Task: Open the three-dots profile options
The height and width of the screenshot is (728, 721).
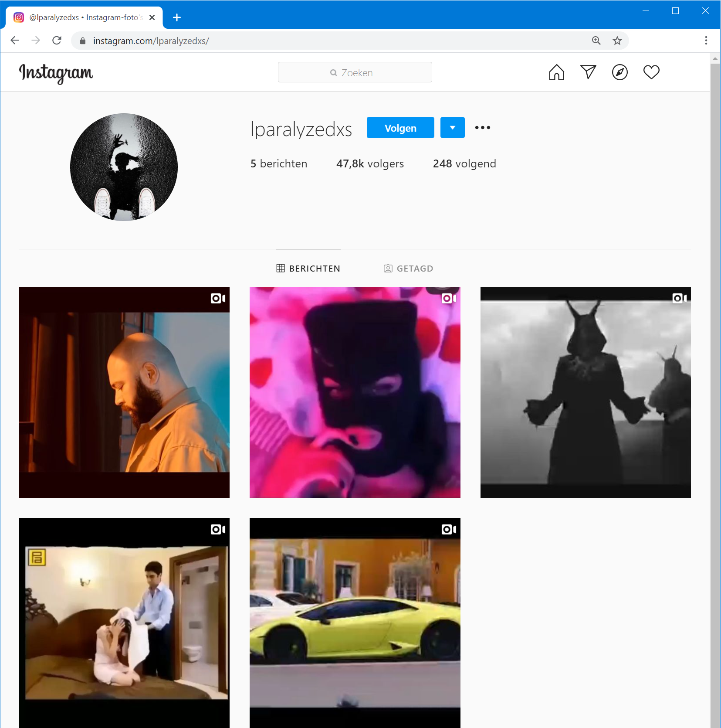Action: coord(482,128)
